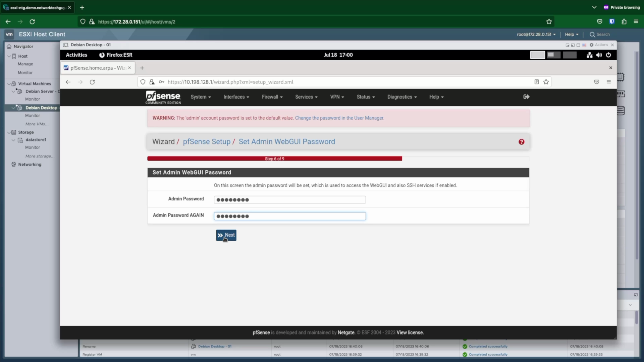Click the site info lock in inner Firefox
This screenshot has height=362, width=644.
(152, 82)
